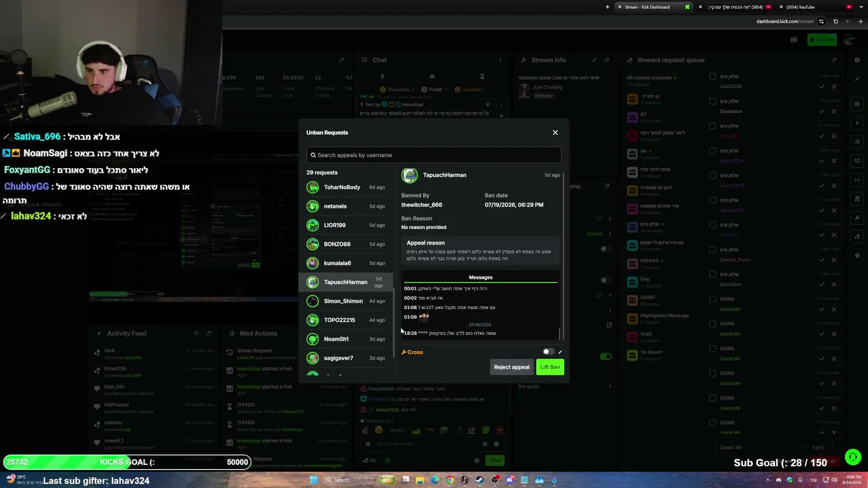The height and width of the screenshot is (488, 868).
Task: Pop out the Mod Actions panel
Action: tap(342, 333)
